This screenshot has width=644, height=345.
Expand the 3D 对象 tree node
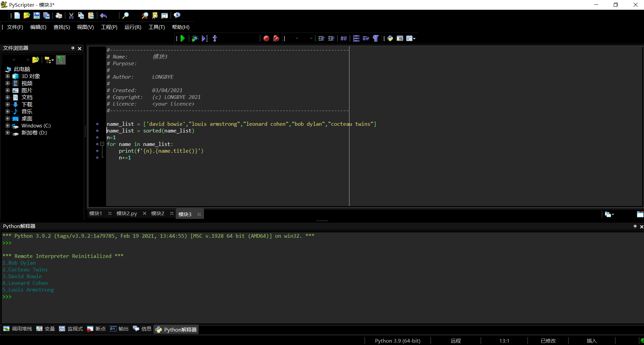pos(7,76)
